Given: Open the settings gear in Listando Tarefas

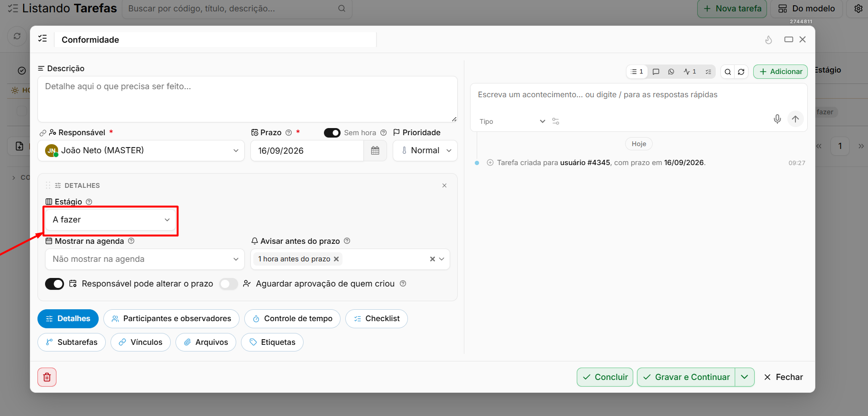Looking at the screenshot, I should [858, 9].
